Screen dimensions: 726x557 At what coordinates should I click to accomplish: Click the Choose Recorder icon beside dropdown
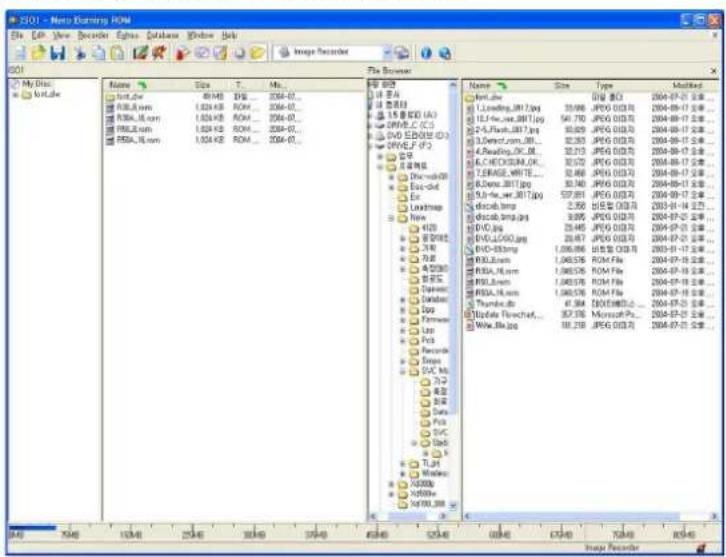(402, 53)
